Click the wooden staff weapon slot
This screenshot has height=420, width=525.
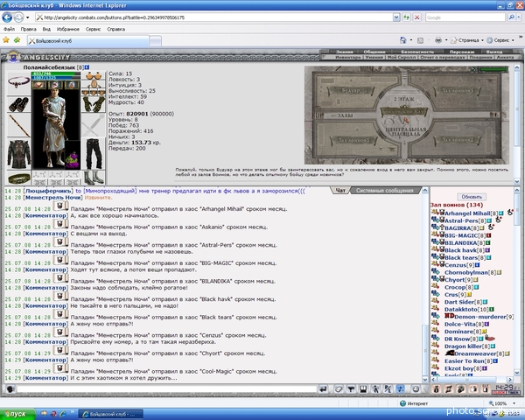pos(19,126)
